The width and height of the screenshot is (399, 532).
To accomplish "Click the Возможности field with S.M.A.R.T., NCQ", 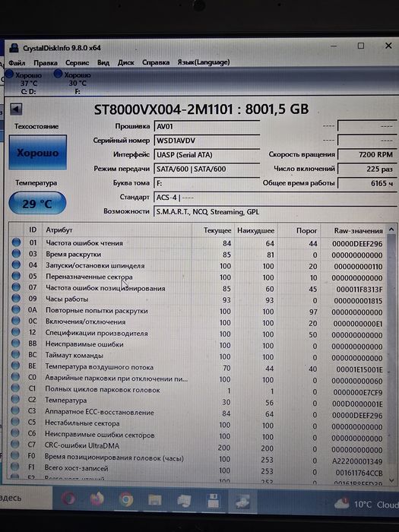I will pyautogui.click(x=275, y=212).
